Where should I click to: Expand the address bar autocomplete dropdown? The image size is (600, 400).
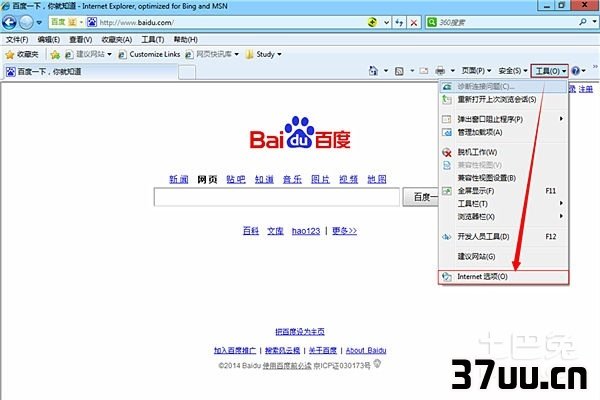[386, 23]
